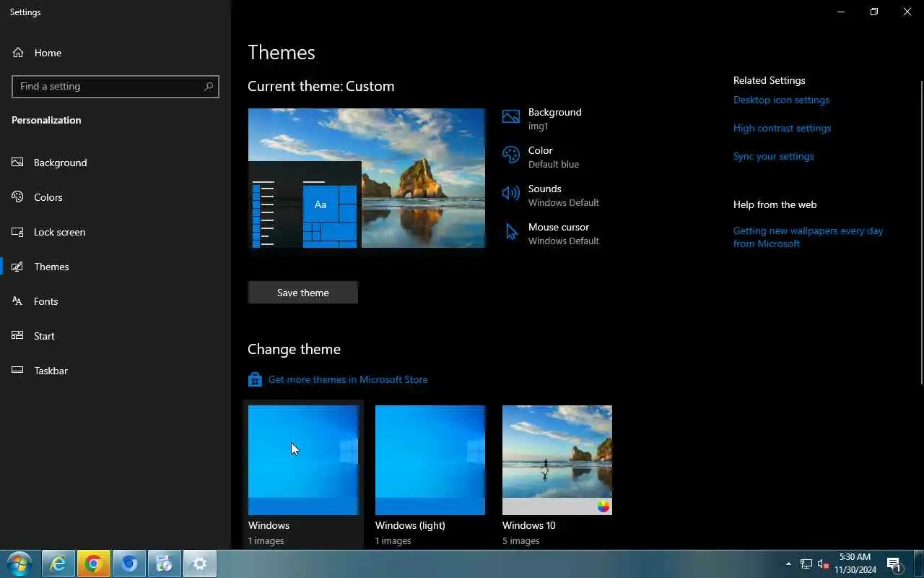Open the clock showing 5:30 AM

click(x=855, y=564)
